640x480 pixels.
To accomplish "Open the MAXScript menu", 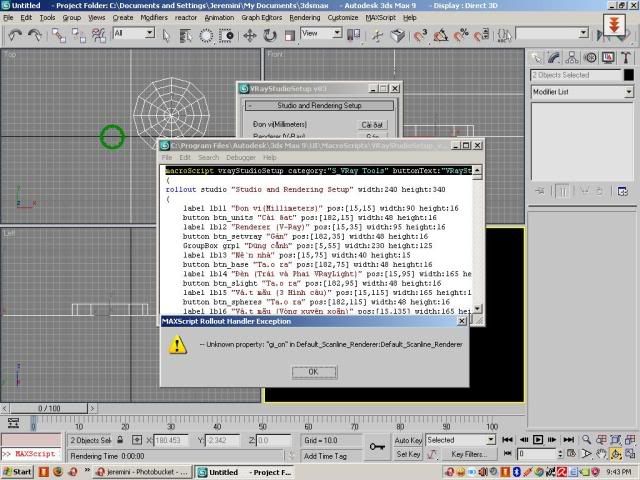I will coord(380,18).
